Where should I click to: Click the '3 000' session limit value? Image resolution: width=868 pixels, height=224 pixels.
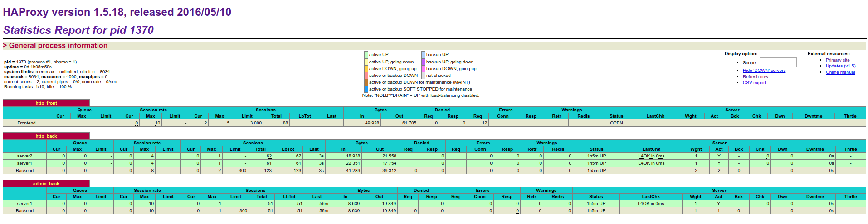(x=256, y=123)
